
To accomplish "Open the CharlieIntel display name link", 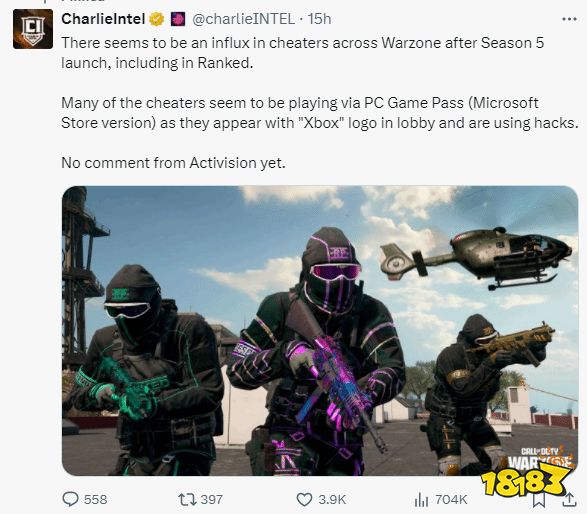I will click(103, 19).
